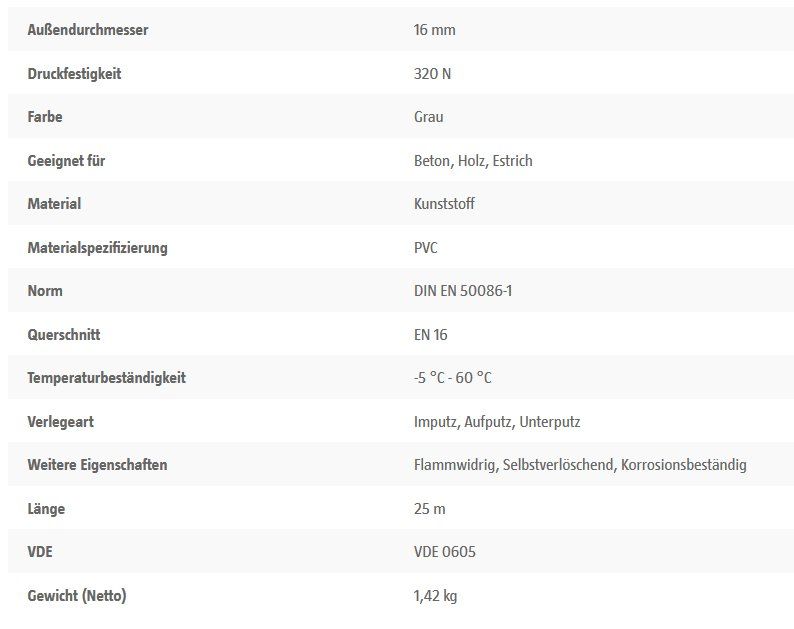Click the Außendurchmesser label
The height and width of the screenshot is (629, 794).
coord(88,30)
